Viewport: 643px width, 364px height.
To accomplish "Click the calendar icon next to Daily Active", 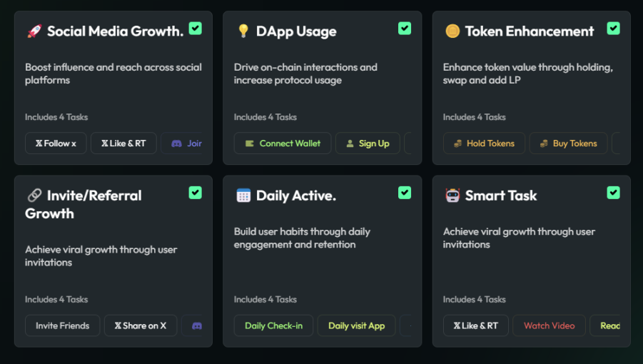I will 243,196.
